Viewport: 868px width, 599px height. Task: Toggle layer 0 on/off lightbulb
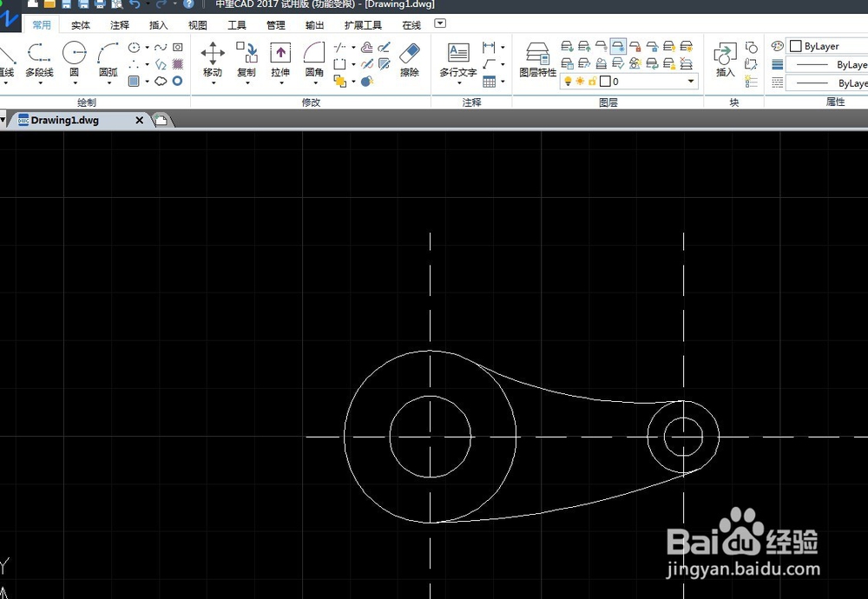click(568, 82)
